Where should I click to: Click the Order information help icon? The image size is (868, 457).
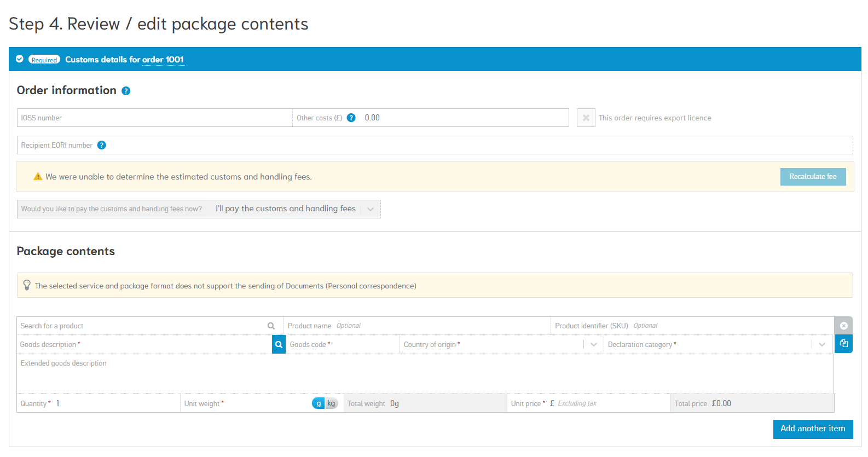click(x=126, y=91)
